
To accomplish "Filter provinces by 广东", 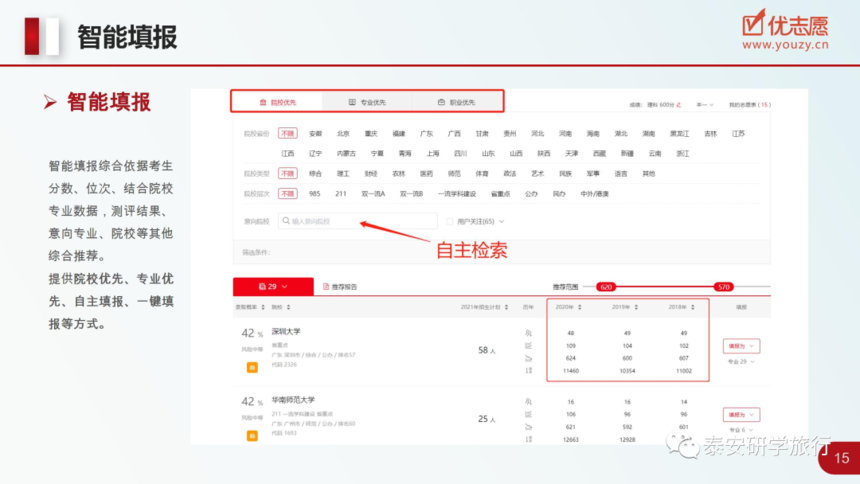I will pos(426,133).
